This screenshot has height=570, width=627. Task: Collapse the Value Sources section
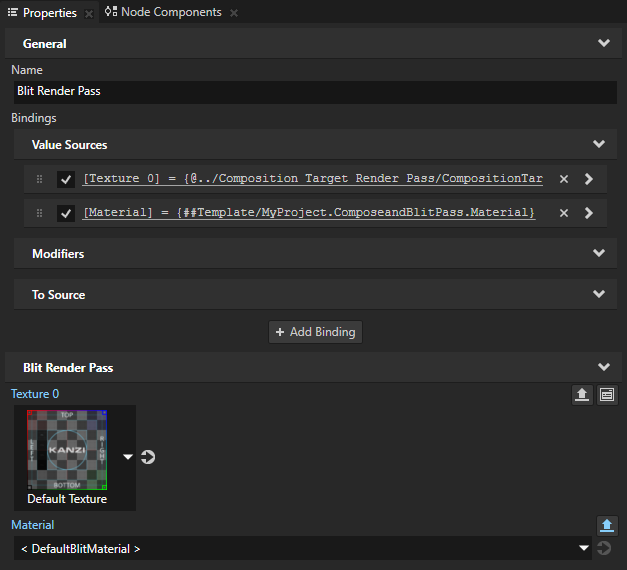pos(598,145)
